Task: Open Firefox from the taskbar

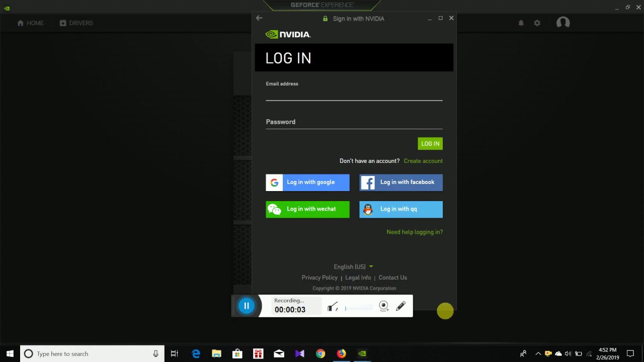Action: click(341, 354)
